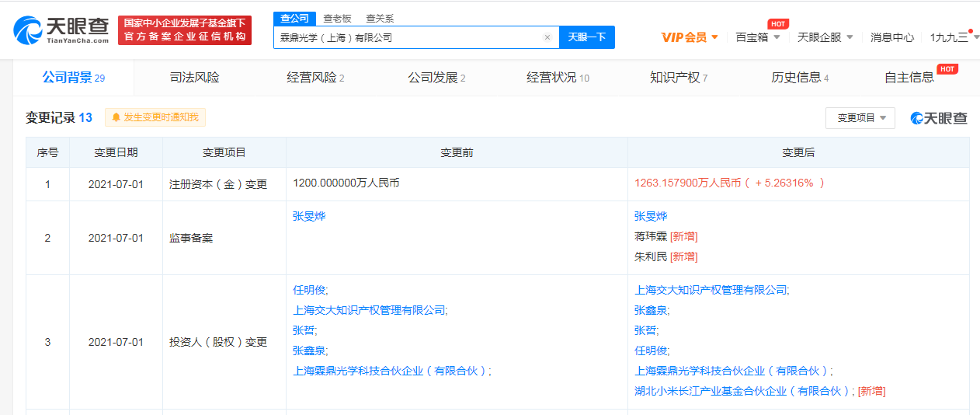Click 朱利民 newly added supervisor name
This screenshot has width=980, height=415.
click(651, 256)
